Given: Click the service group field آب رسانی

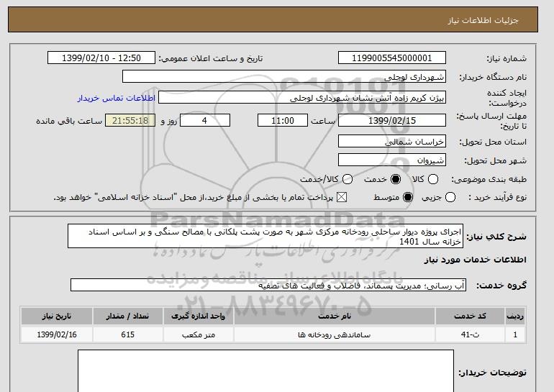Looking at the screenshot, I should click(x=268, y=285).
